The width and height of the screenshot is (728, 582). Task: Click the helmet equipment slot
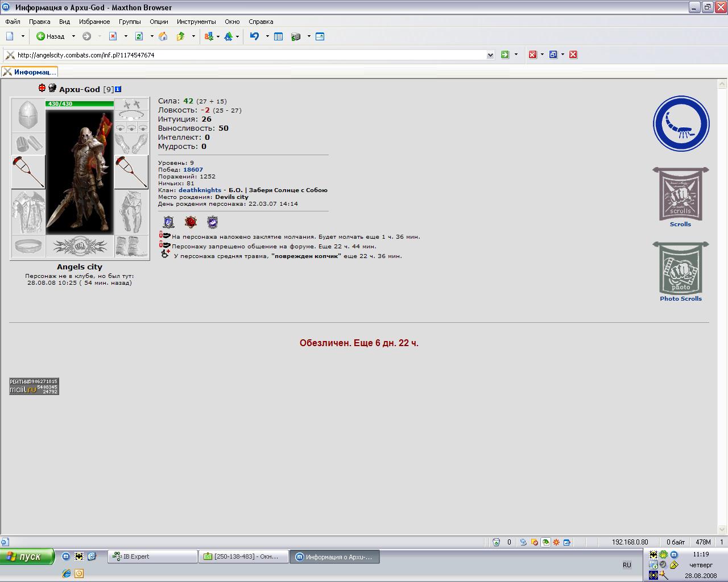[28, 115]
